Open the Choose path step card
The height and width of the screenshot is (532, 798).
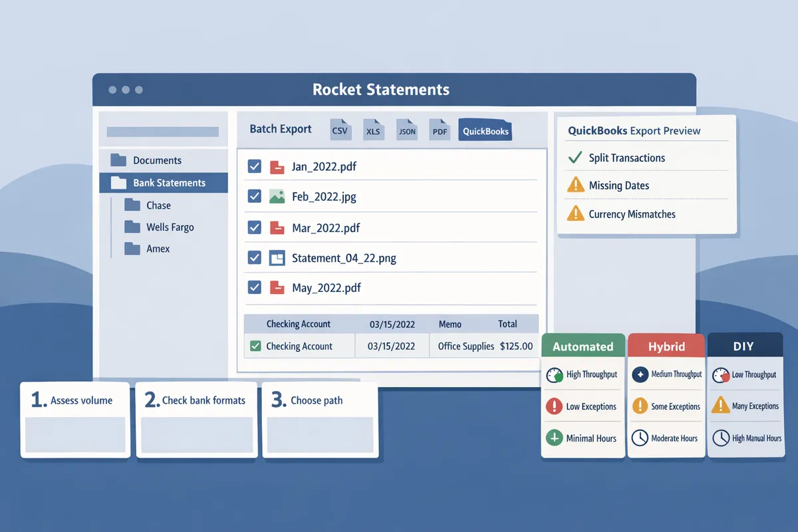tap(321, 420)
